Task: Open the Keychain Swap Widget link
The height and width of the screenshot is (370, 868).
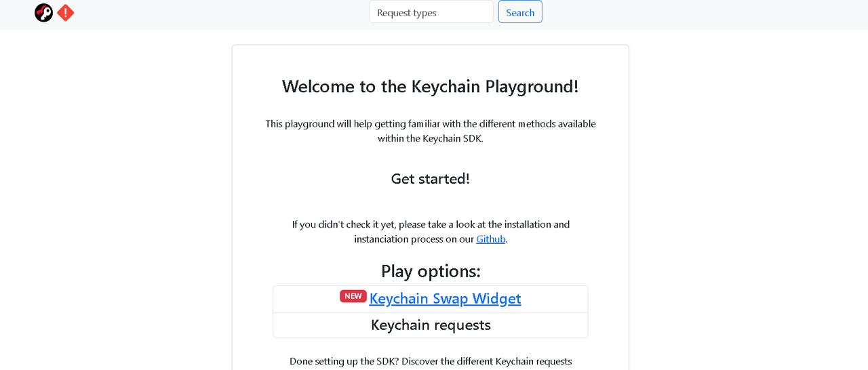Action: coord(445,299)
